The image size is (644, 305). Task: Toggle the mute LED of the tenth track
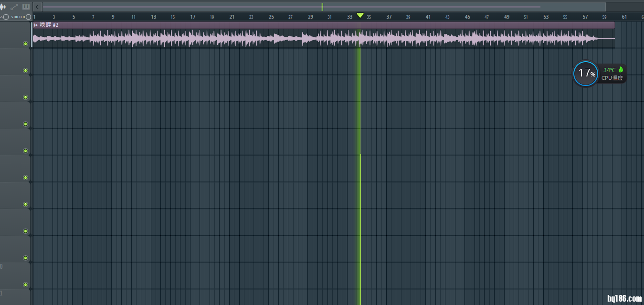25,285
